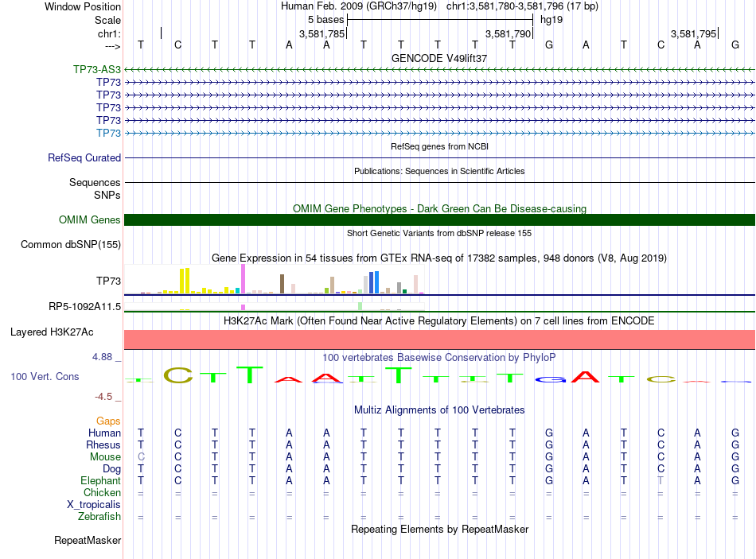Open the OMIM Gene Phenotypes track title

439,208
